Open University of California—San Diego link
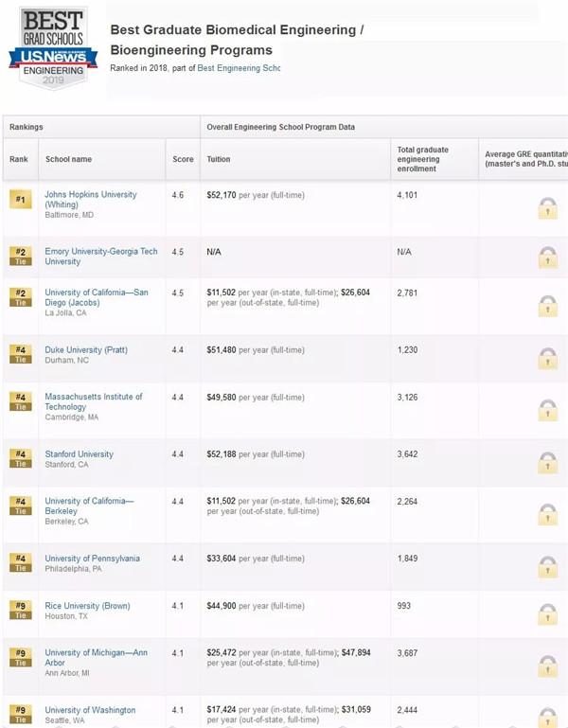 pos(96,297)
